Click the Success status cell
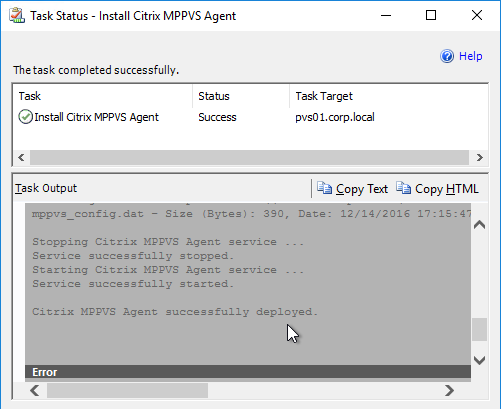501x409 pixels. click(217, 117)
